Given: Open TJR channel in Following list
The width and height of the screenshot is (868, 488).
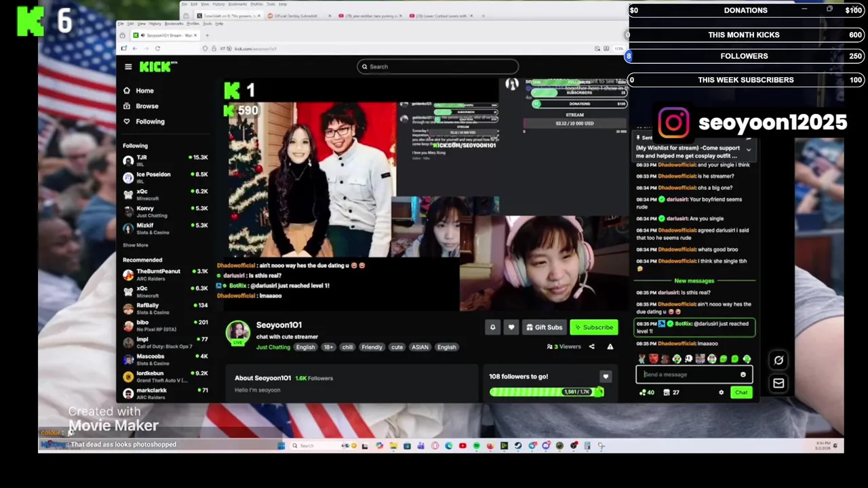Looking at the screenshot, I should (x=165, y=159).
